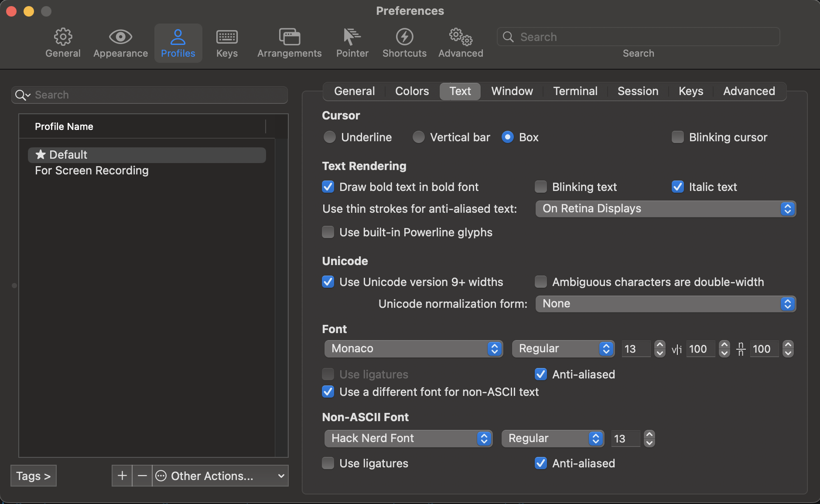The image size is (820, 504).
Task: Switch to the Terminal tab
Action: (575, 91)
